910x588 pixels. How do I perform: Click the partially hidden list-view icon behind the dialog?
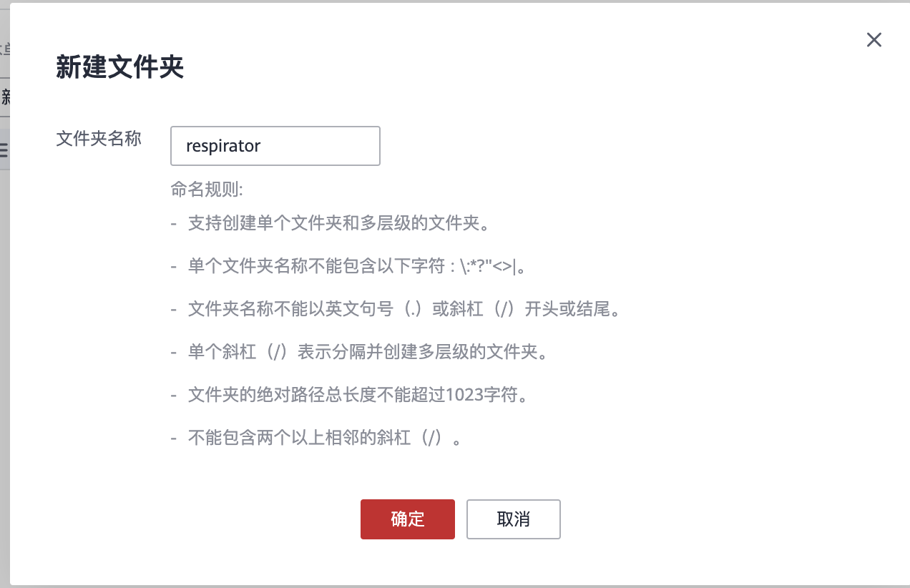(4, 150)
